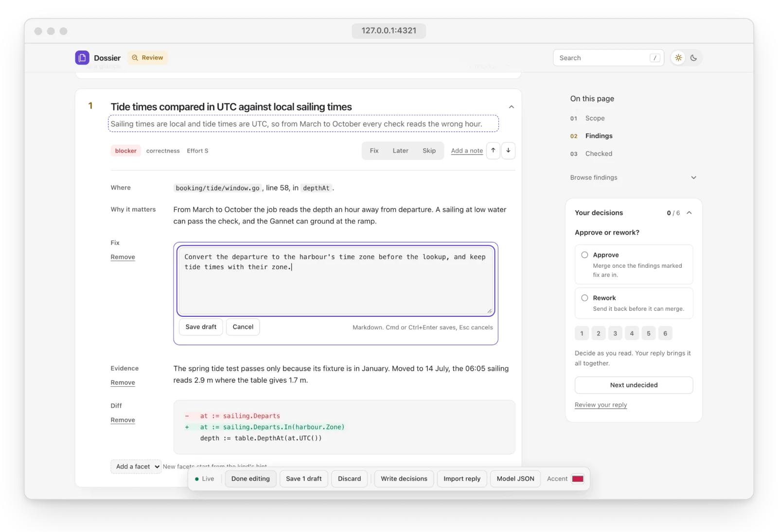This screenshot has width=778, height=532.
Task: Open the Add a facet dropdown
Action: click(136, 466)
